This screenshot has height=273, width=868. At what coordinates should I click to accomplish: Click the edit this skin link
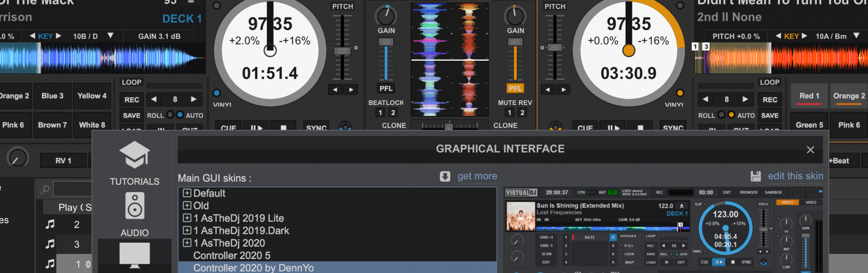(795, 176)
